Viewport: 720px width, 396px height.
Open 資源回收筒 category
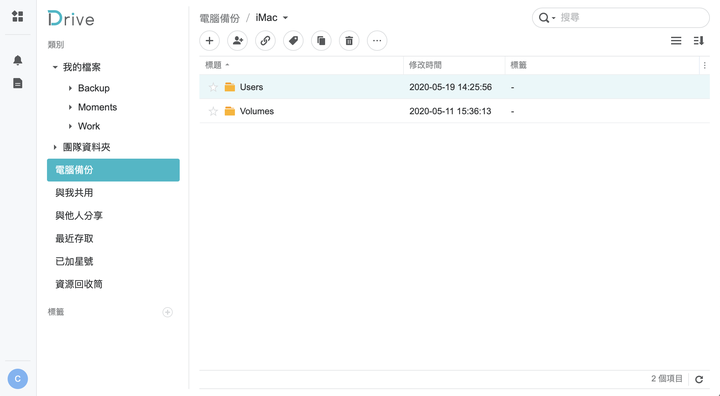coord(79,284)
